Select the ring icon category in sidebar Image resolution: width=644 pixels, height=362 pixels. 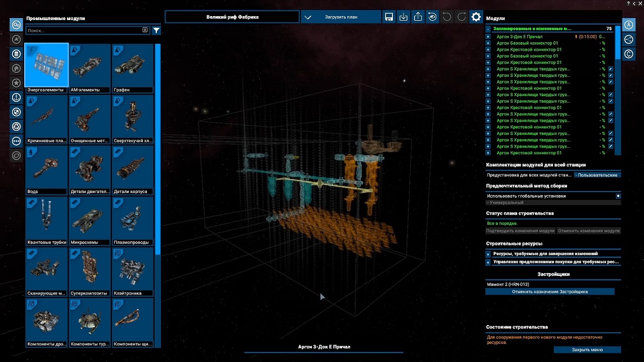tap(17, 156)
